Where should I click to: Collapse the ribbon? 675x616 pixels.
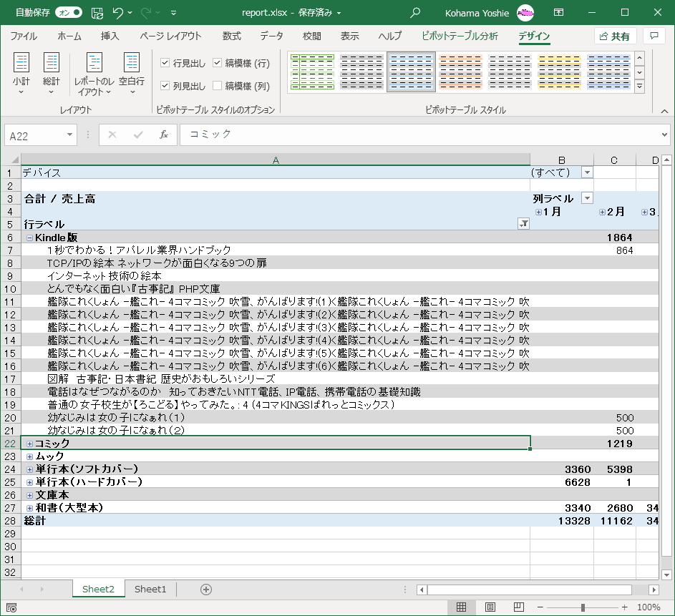tap(664, 111)
